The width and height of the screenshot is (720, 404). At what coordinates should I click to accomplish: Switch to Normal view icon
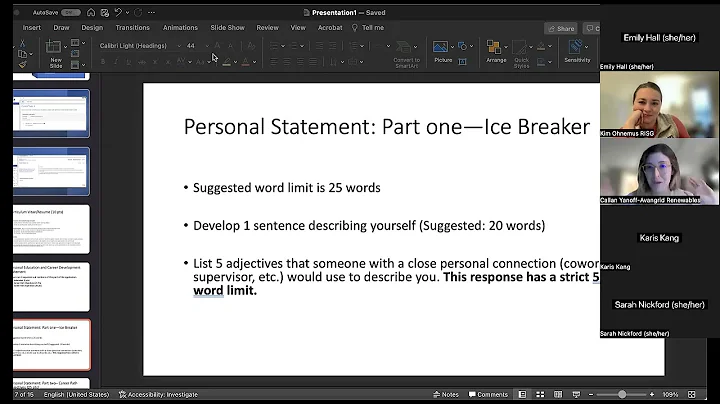pyautogui.click(x=522, y=394)
